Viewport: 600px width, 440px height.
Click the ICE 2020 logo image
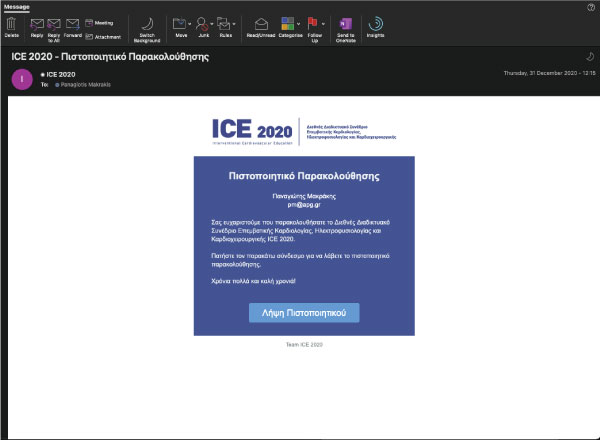click(x=304, y=132)
